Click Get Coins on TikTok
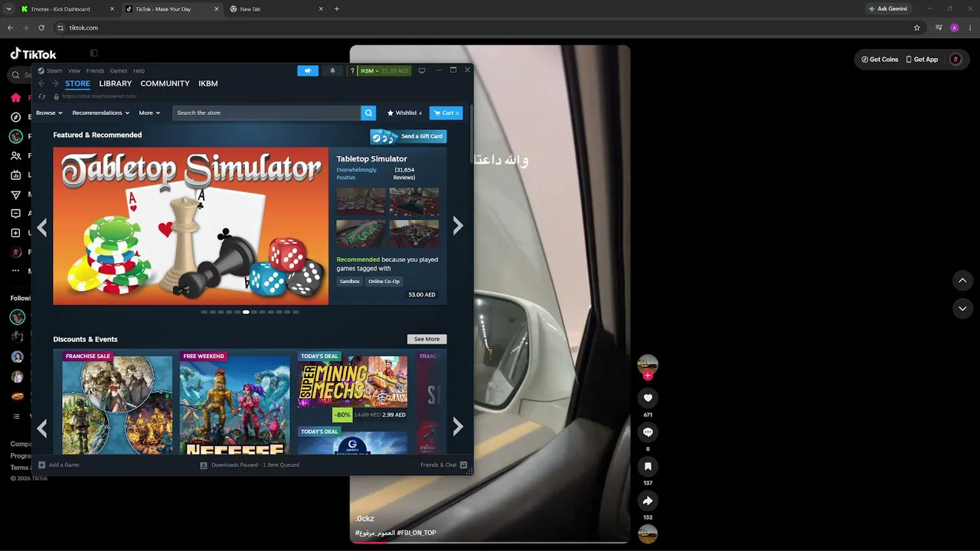 click(x=880, y=59)
